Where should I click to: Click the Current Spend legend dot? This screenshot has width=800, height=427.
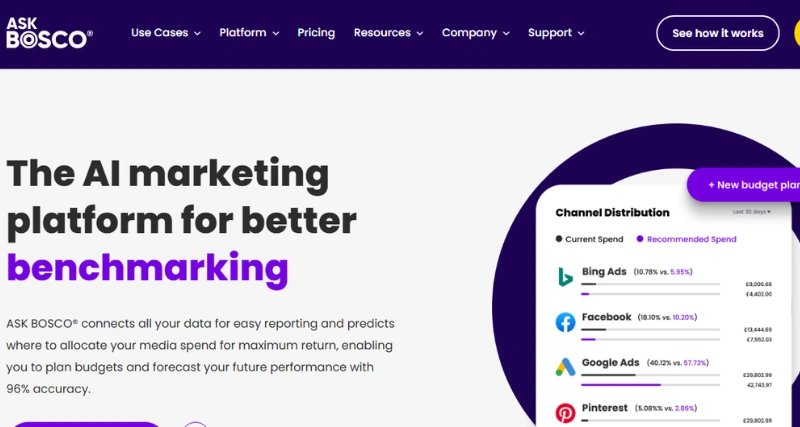pyautogui.click(x=559, y=239)
